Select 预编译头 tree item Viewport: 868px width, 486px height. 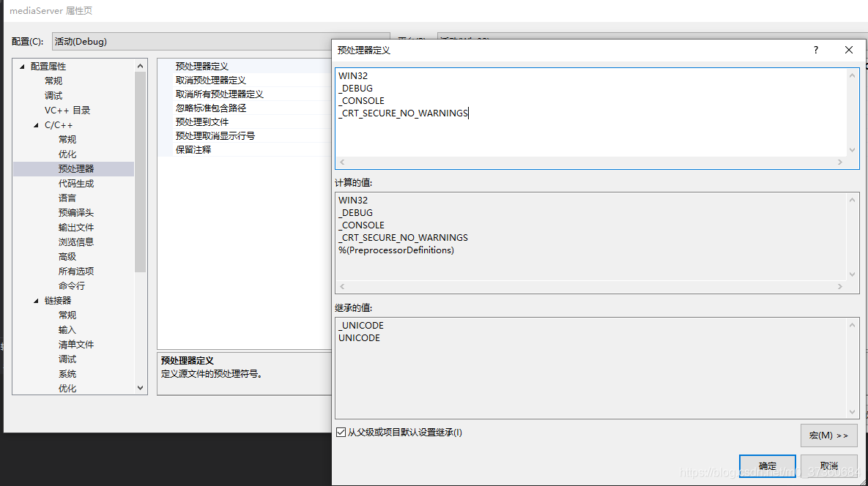76,213
